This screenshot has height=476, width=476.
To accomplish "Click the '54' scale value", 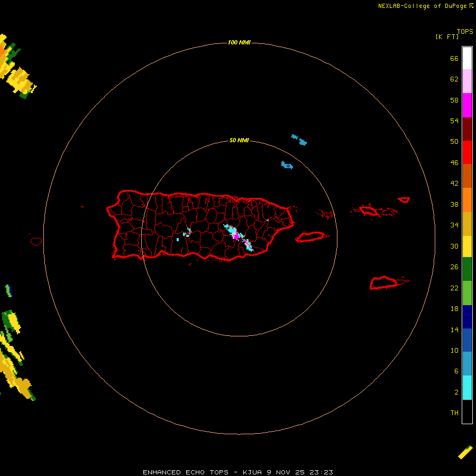I will [454, 121].
